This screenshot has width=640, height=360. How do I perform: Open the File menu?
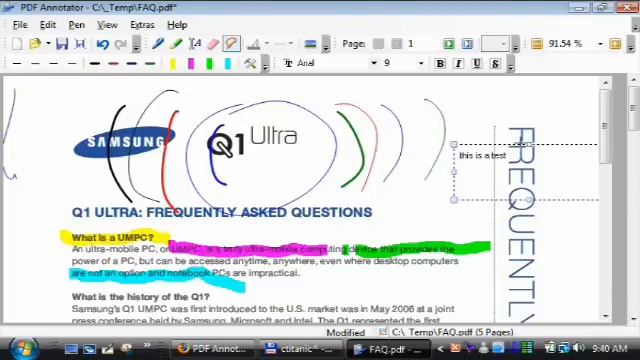tap(20, 25)
